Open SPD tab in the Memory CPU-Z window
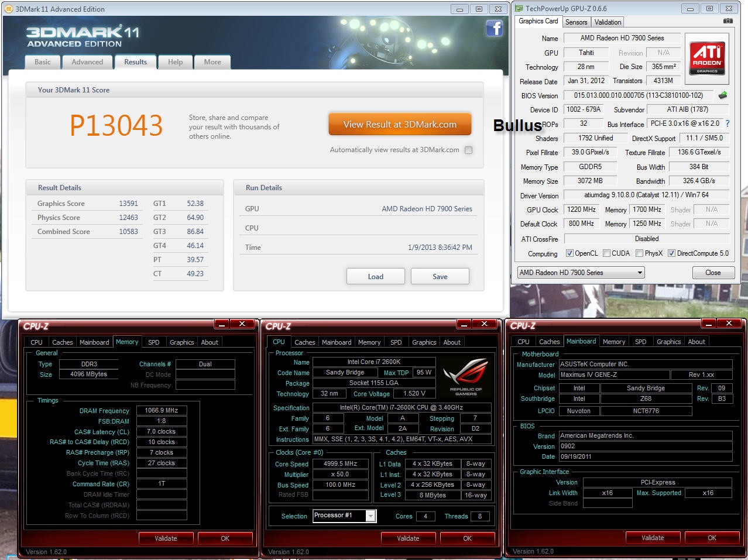 coord(153,342)
